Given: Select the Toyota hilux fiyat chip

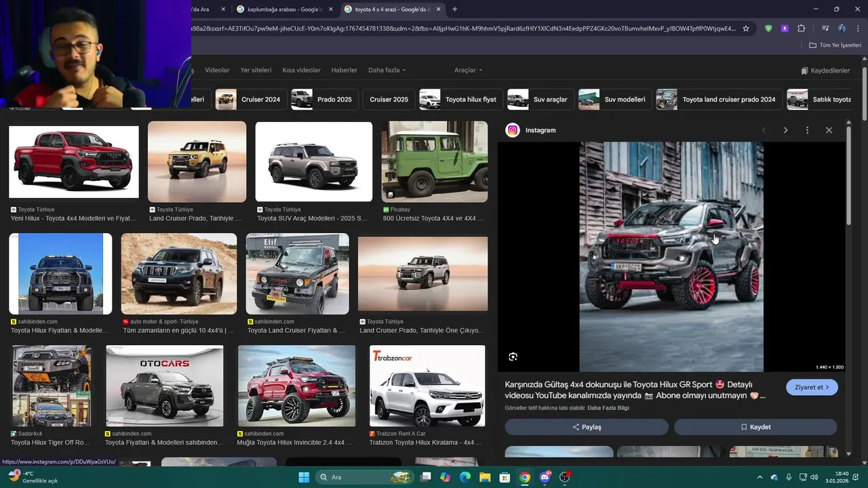Looking at the screenshot, I should point(461,99).
